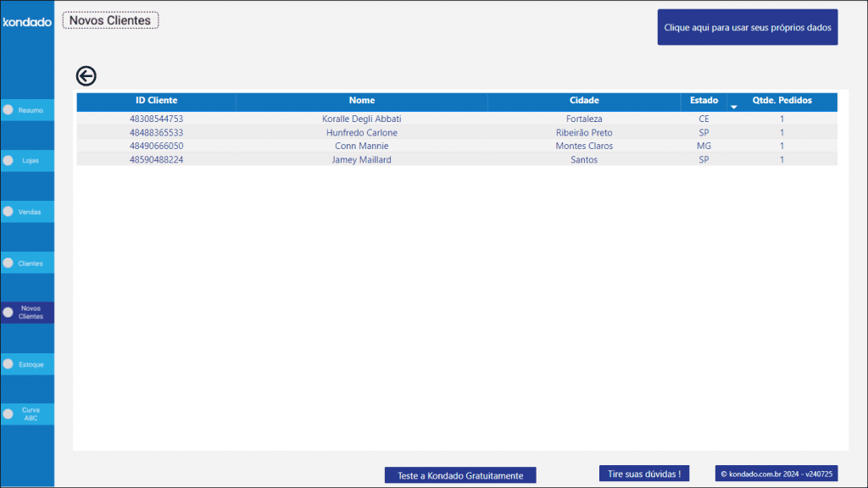The width and height of the screenshot is (868, 488).
Task: Click the back arrow icon
Action: pos(86,76)
